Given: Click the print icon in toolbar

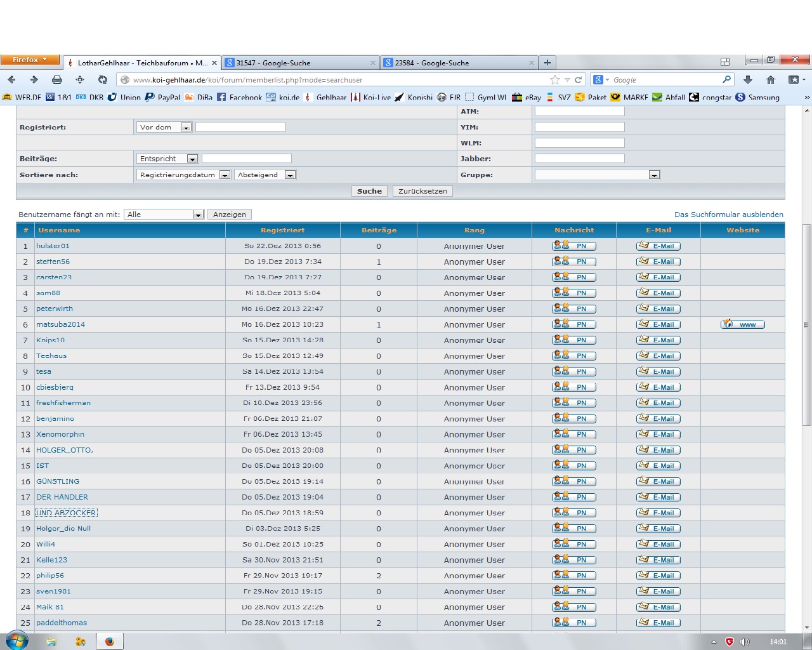Looking at the screenshot, I should [57, 79].
